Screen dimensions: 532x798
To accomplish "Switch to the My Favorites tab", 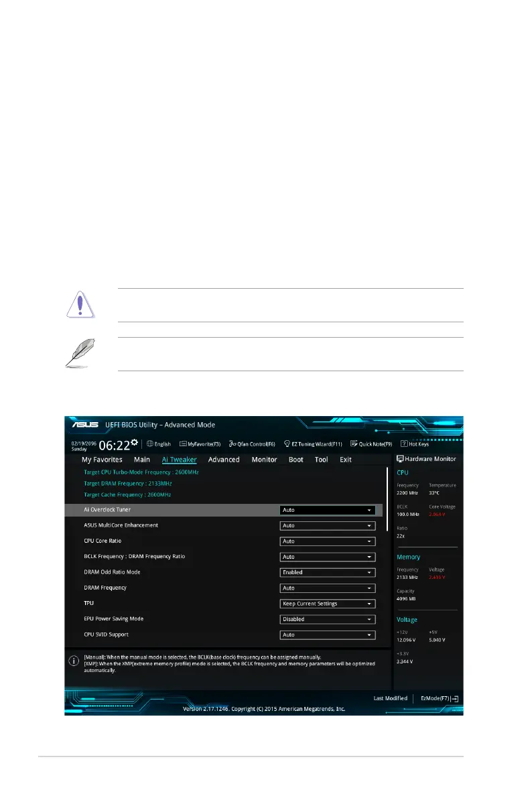I will point(102,460).
